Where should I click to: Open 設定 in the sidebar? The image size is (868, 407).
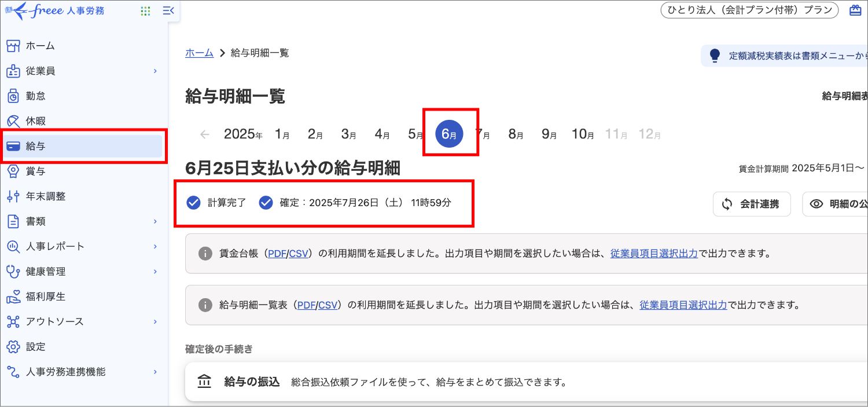(84, 347)
